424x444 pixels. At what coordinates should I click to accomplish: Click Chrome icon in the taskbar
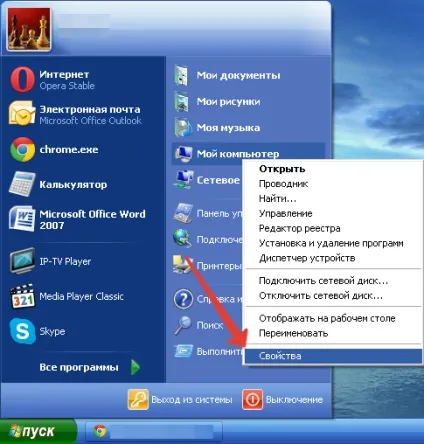tap(100, 431)
